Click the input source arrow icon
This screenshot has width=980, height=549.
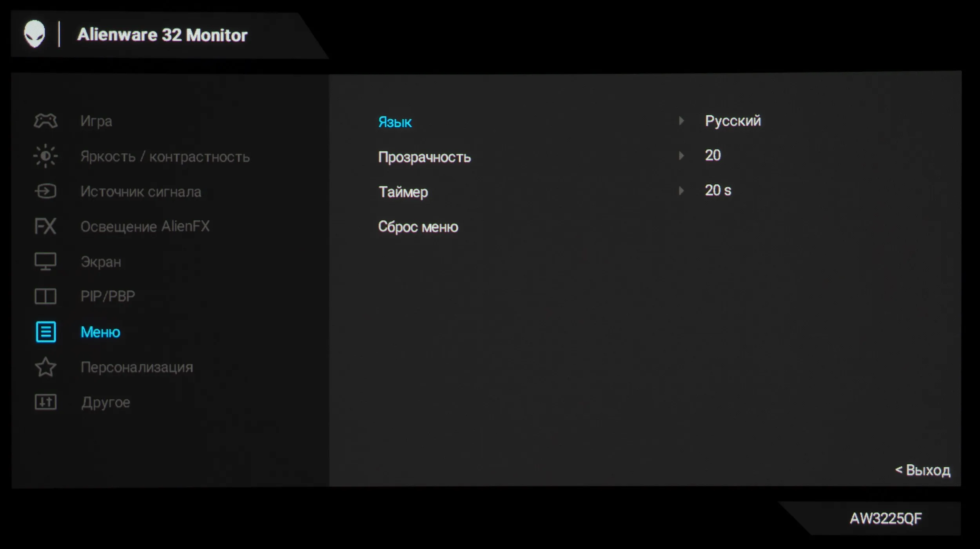(45, 191)
